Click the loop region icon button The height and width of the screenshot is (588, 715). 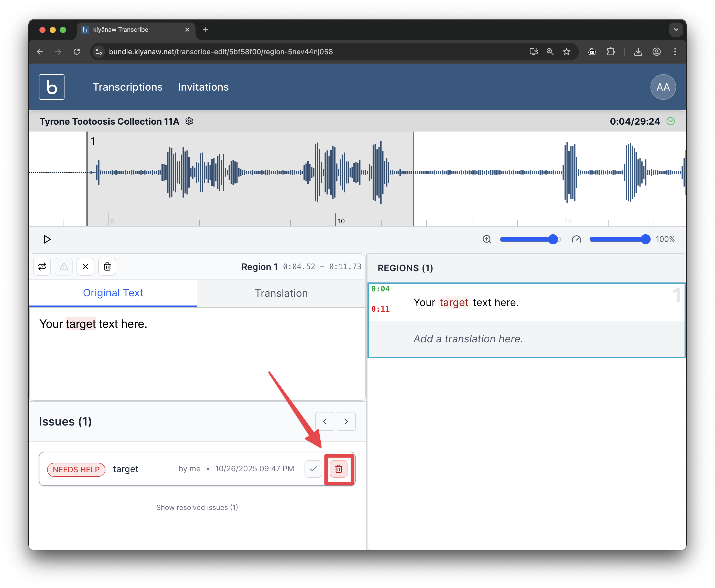click(x=42, y=267)
